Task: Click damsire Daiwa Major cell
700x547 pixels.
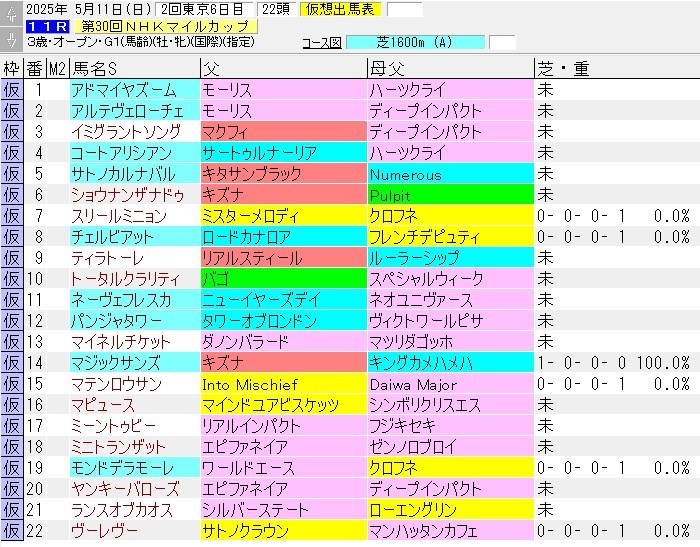Action: tap(450, 384)
